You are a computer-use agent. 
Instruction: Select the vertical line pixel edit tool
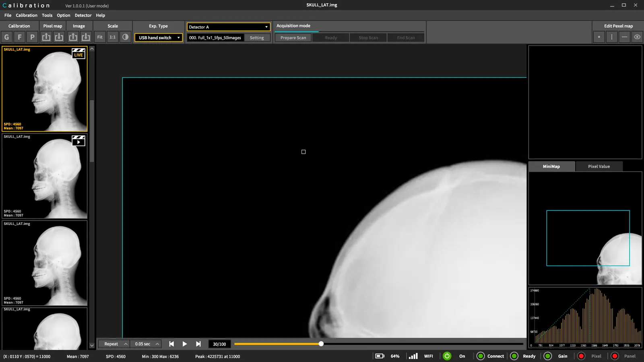(612, 37)
